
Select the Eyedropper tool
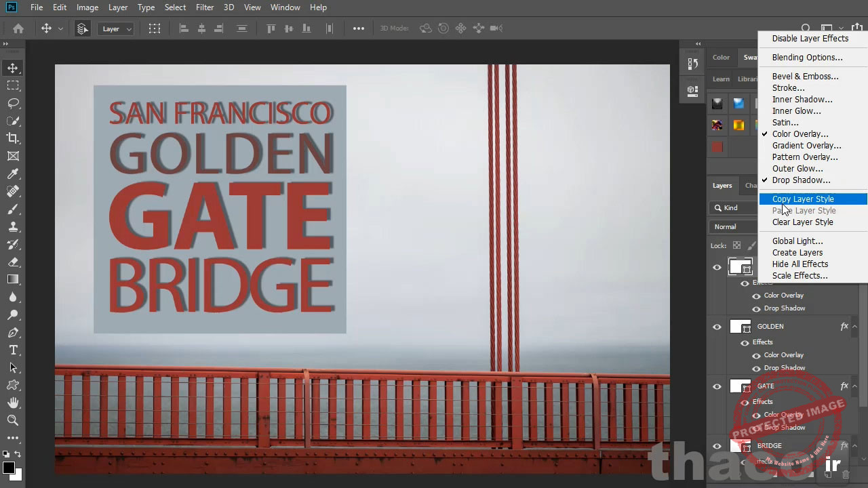pos(13,174)
